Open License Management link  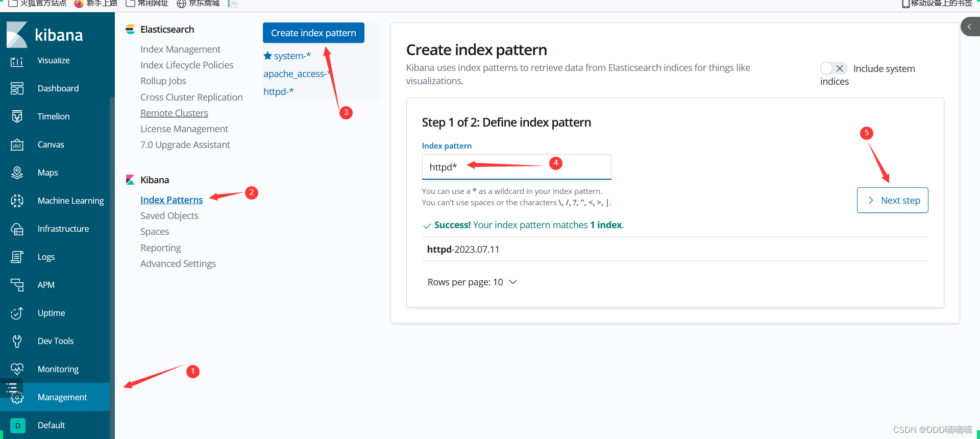(x=184, y=129)
